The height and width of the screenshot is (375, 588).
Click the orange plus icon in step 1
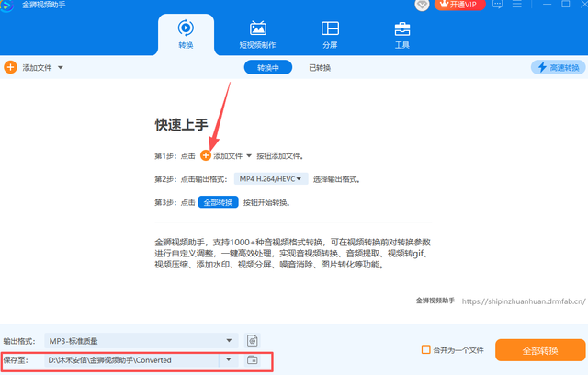point(206,155)
